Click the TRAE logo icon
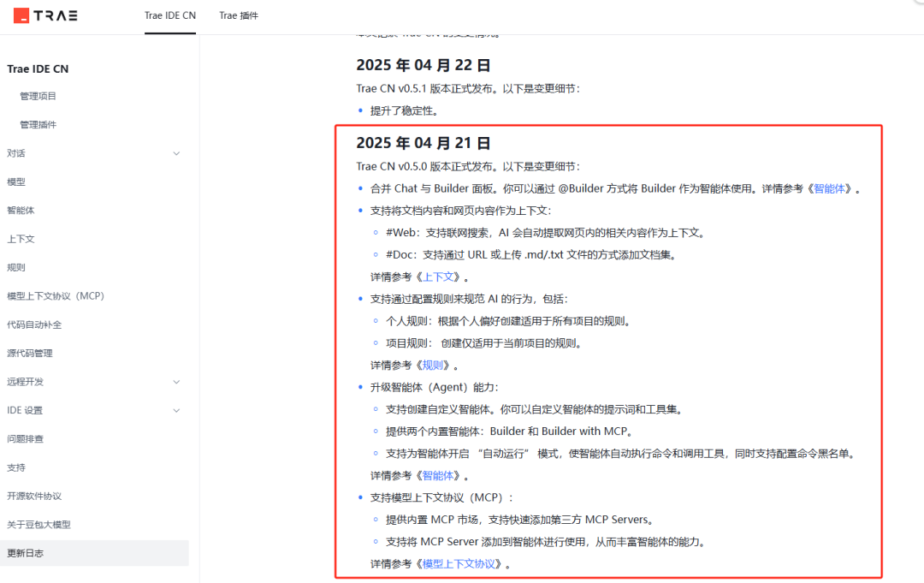This screenshot has height=583, width=924. (21, 15)
